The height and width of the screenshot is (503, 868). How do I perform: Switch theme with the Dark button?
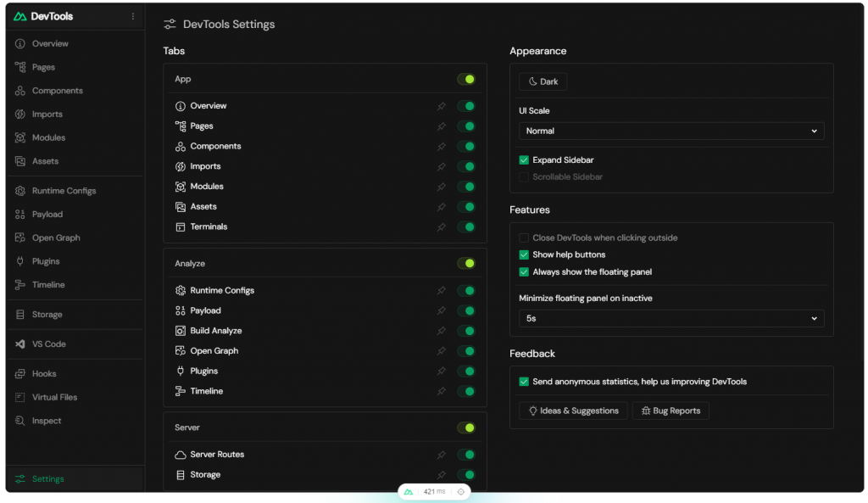point(543,81)
